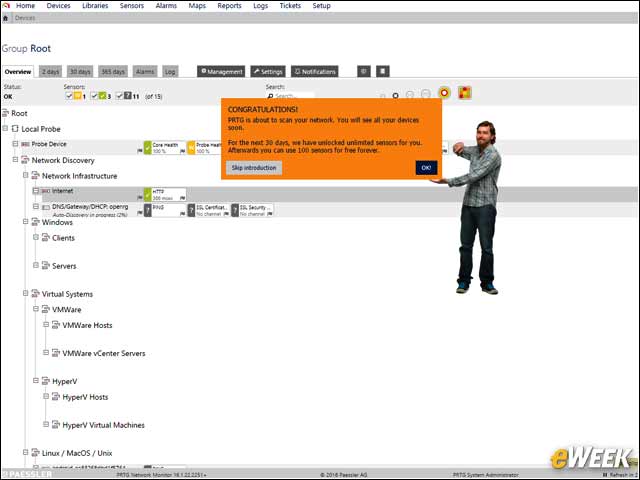
Task: Select the small-size view radio circle
Action: (396, 96)
